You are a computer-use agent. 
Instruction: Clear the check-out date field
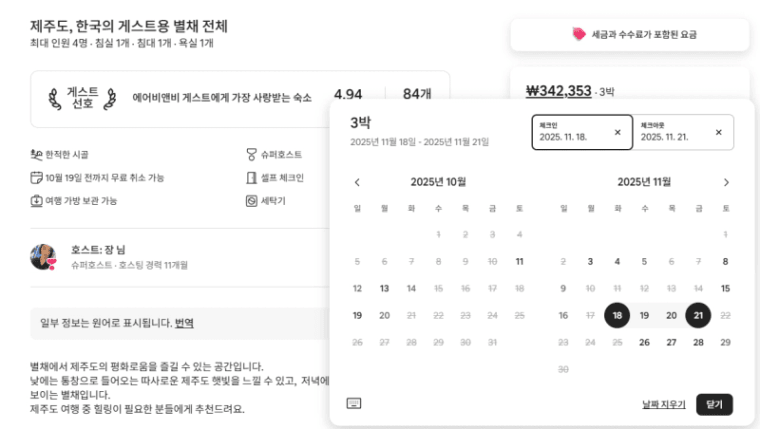[x=718, y=132]
